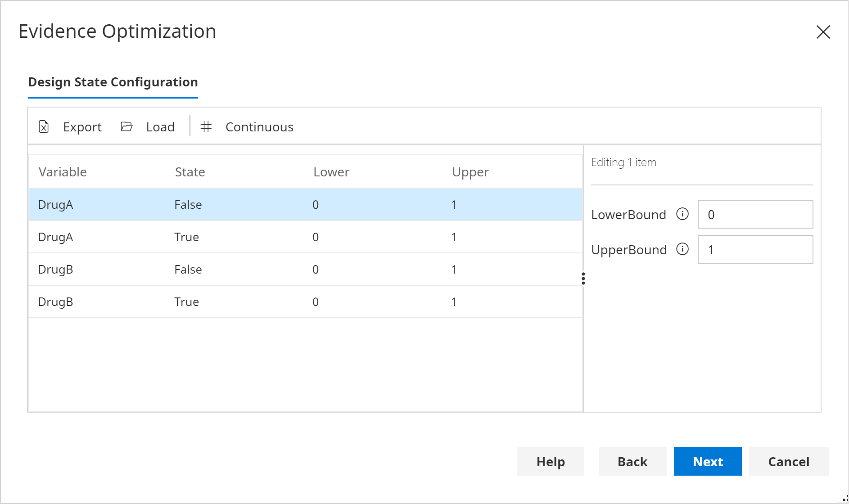The image size is (849, 504).
Task: Click the Load folder icon
Action: coord(126,126)
